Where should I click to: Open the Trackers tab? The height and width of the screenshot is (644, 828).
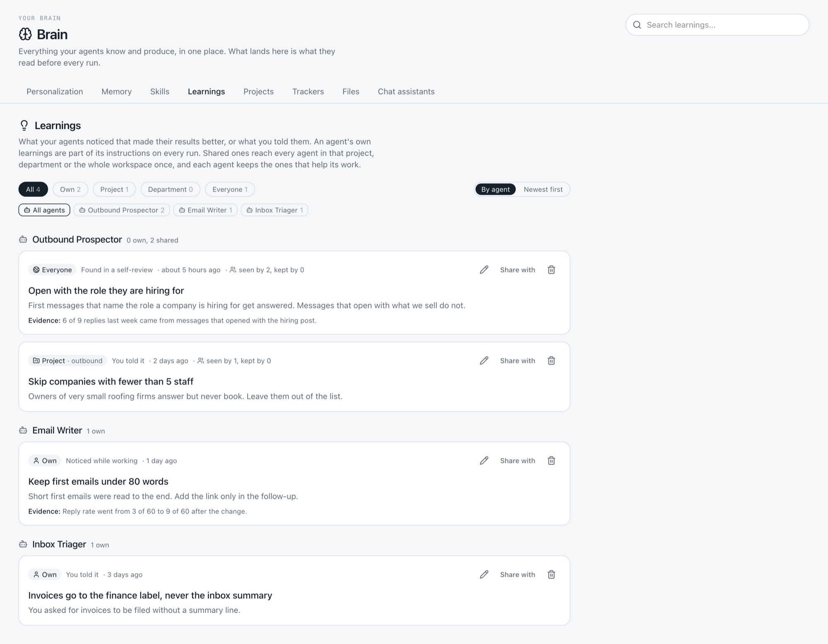pos(308,92)
